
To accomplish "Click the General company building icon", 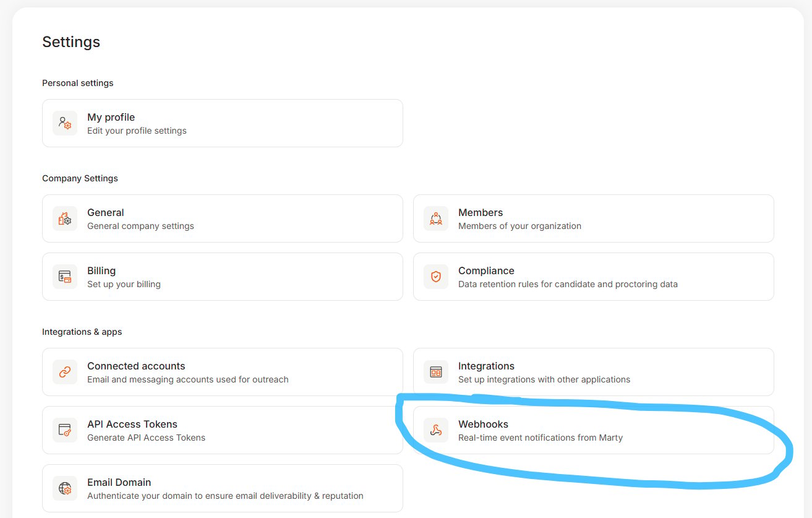I will click(x=65, y=218).
